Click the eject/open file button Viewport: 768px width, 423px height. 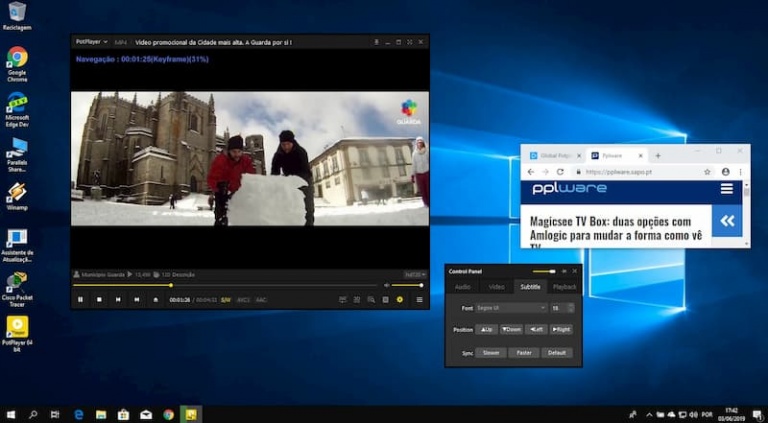155,299
